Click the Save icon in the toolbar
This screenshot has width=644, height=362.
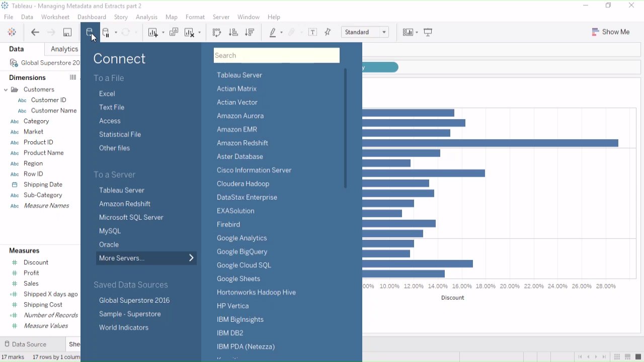tap(67, 32)
